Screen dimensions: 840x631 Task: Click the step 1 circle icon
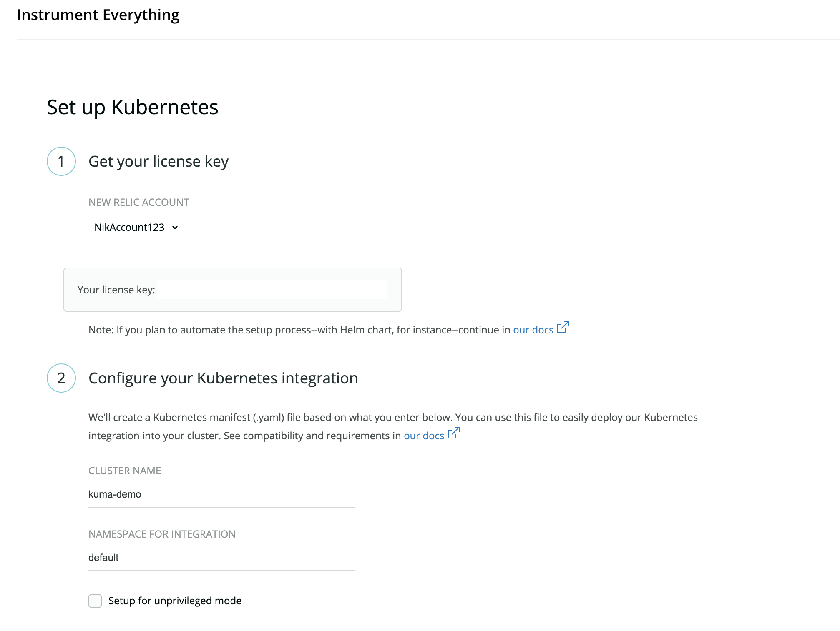coord(61,161)
